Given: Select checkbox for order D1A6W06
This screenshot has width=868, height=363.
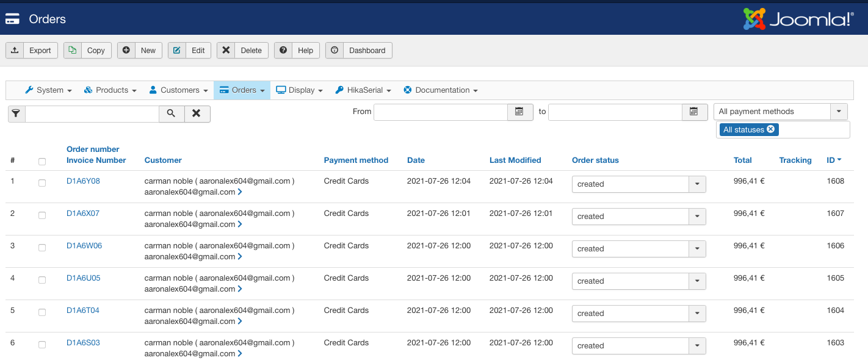Looking at the screenshot, I should [42, 248].
